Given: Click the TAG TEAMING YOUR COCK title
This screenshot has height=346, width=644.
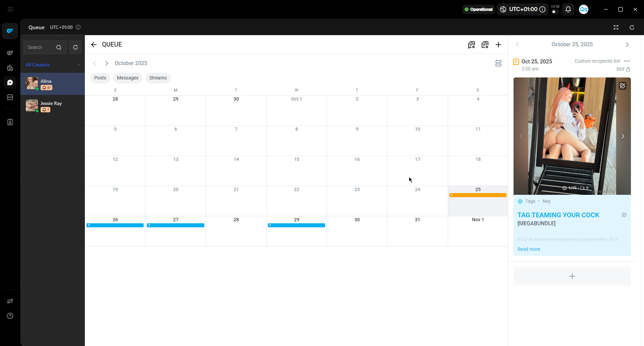Looking at the screenshot, I should (x=558, y=215).
